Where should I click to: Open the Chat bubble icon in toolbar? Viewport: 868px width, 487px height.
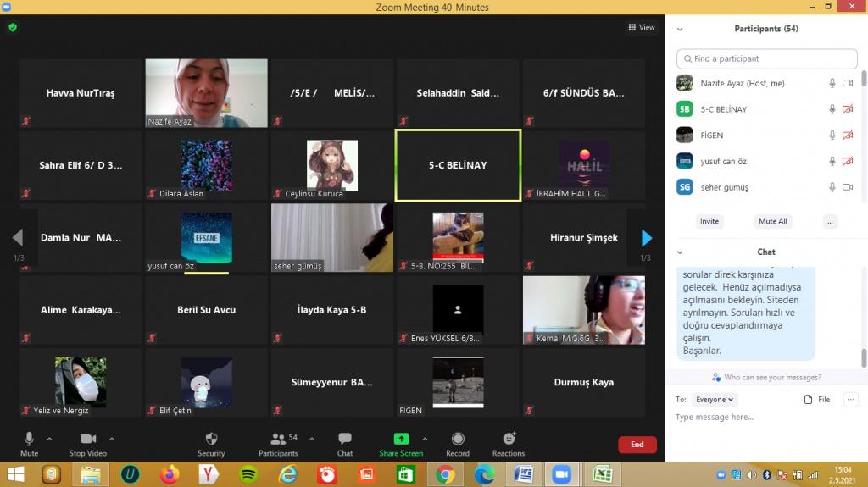pos(345,439)
